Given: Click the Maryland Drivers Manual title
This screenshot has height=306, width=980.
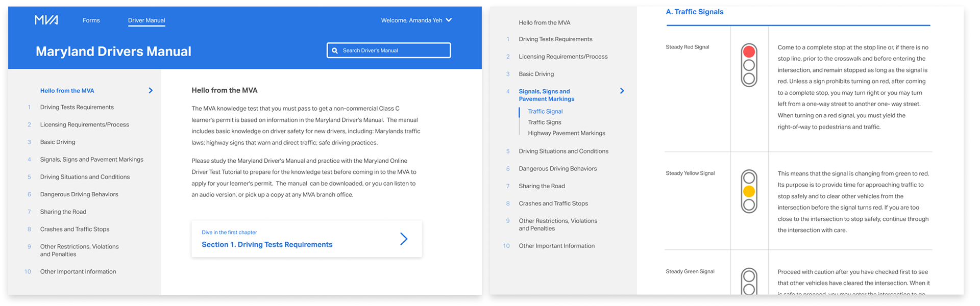Looking at the screenshot, I should (113, 52).
